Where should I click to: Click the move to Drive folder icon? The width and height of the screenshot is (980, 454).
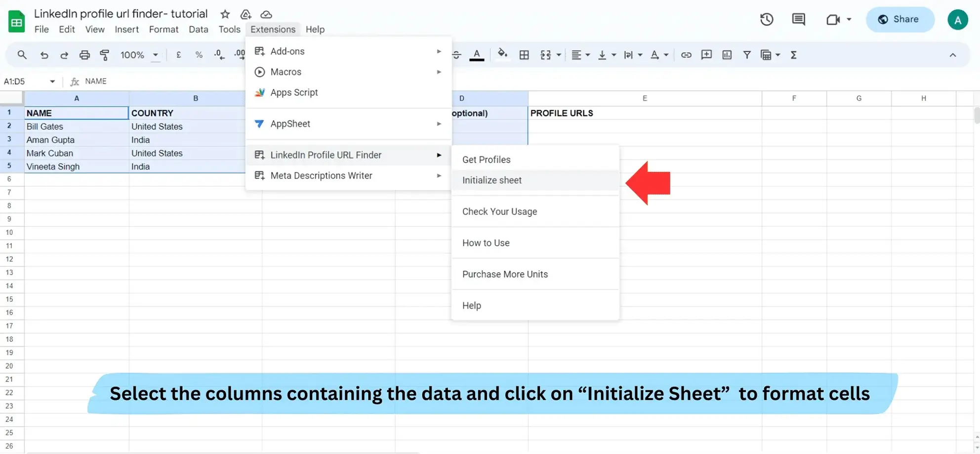(x=245, y=14)
